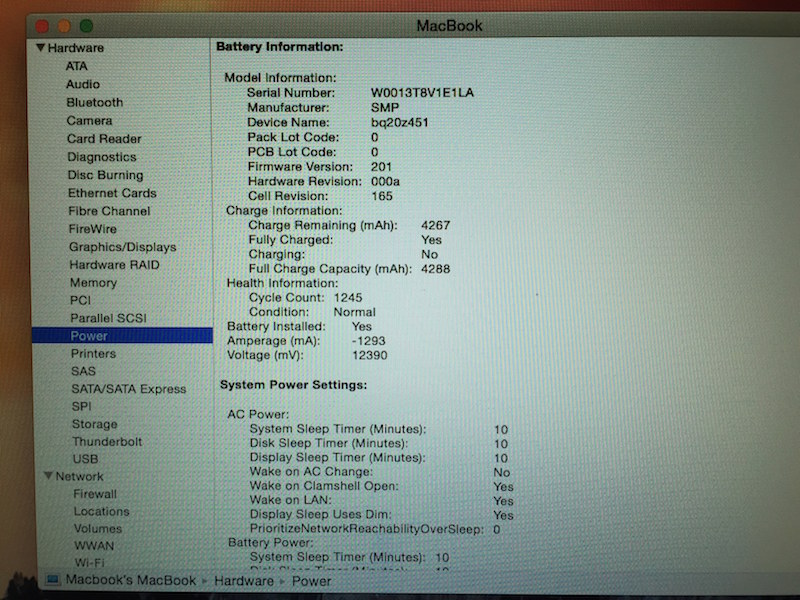Screen dimensions: 800x600
Task: Select SPI in the sidebar
Action: tap(82, 406)
